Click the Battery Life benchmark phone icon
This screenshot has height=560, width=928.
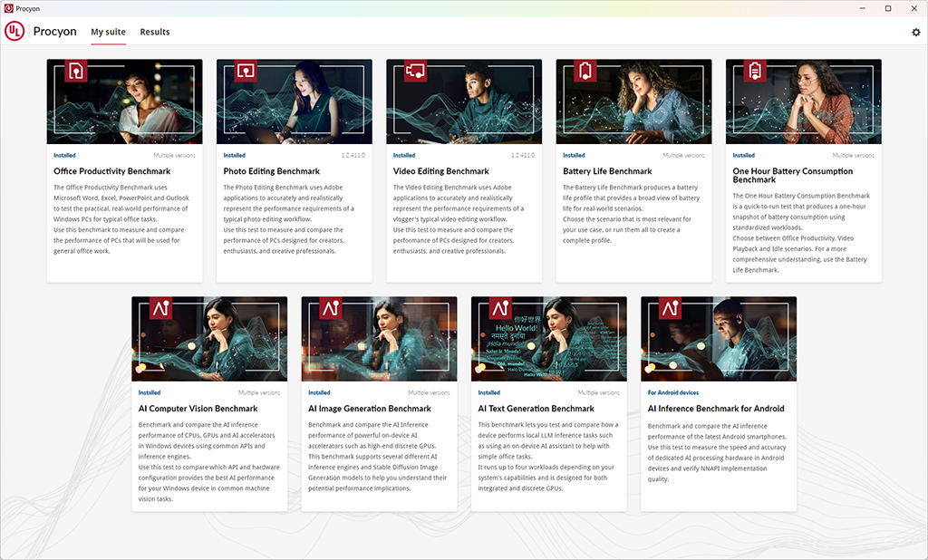click(x=585, y=71)
